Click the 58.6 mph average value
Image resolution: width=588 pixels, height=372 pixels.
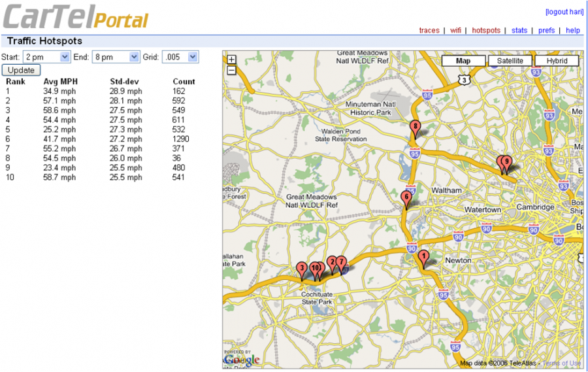point(59,110)
